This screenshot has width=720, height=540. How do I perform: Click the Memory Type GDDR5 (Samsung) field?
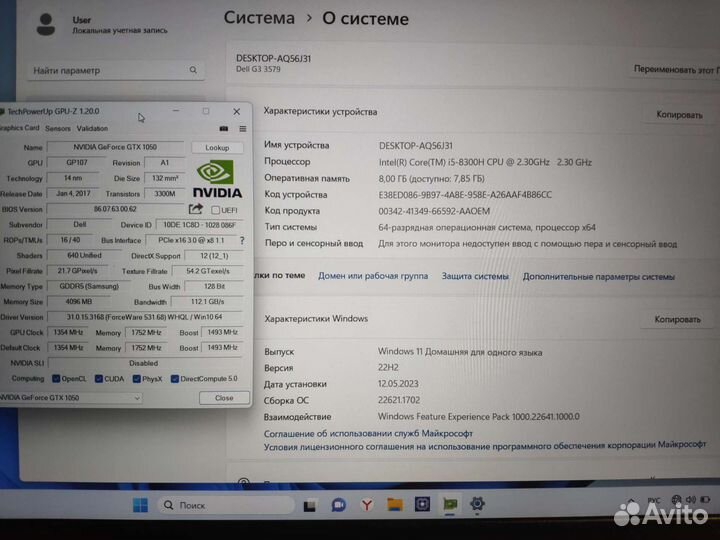pyautogui.click(x=89, y=286)
